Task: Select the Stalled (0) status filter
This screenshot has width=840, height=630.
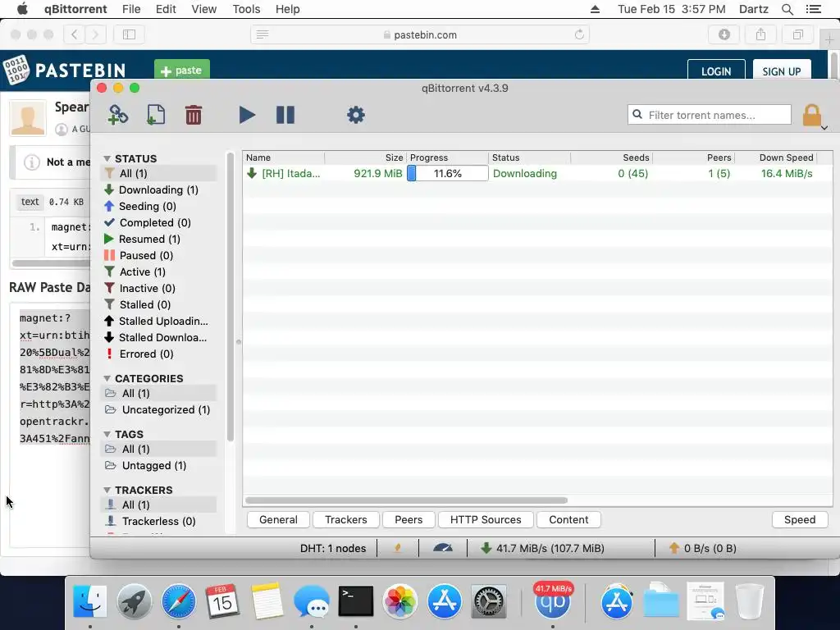Action: click(x=158, y=304)
